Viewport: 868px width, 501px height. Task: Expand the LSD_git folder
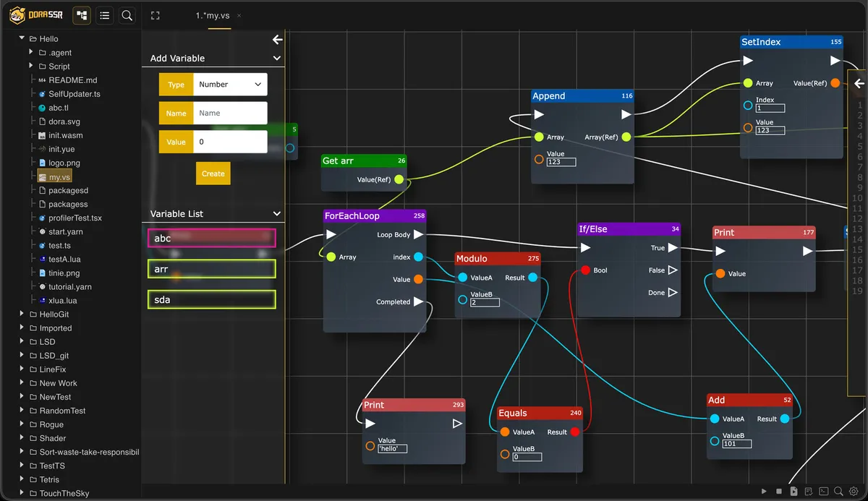tap(22, 355)
